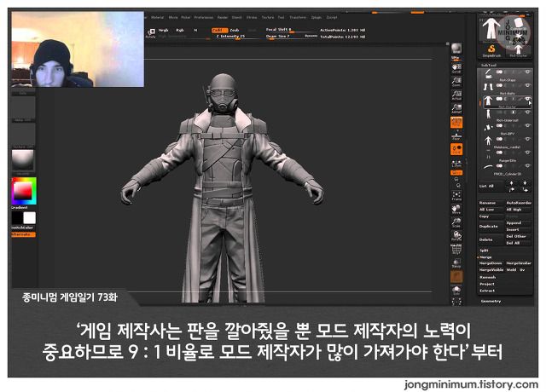Screen dimensions: 546x392
Task: Toggle the Zsub button
Action: [235, 31]
